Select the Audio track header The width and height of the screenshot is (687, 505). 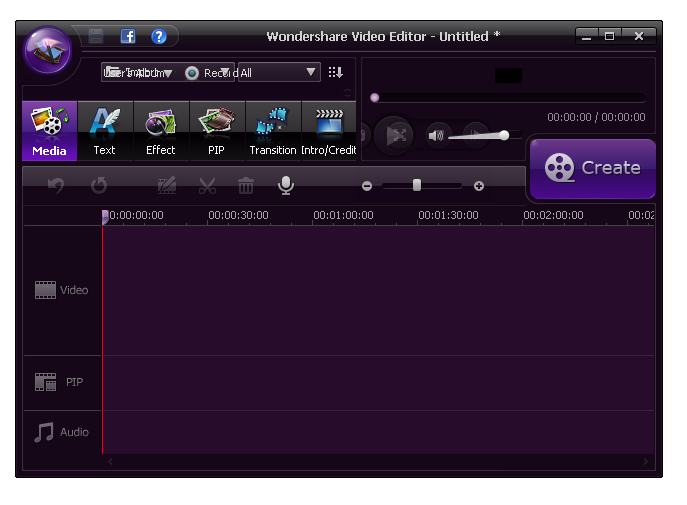tap(62, 432)
